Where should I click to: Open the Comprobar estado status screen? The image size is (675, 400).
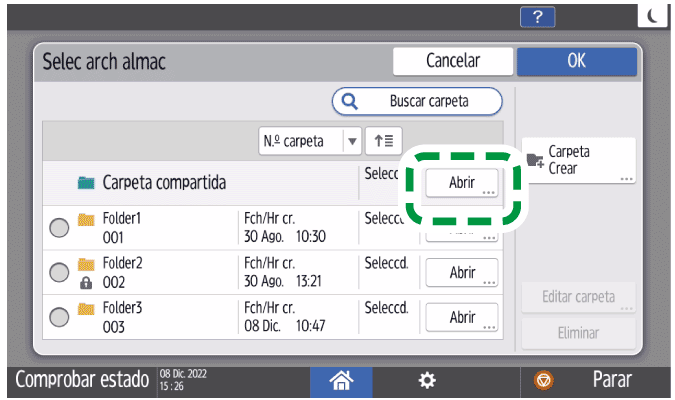(76, 381)
